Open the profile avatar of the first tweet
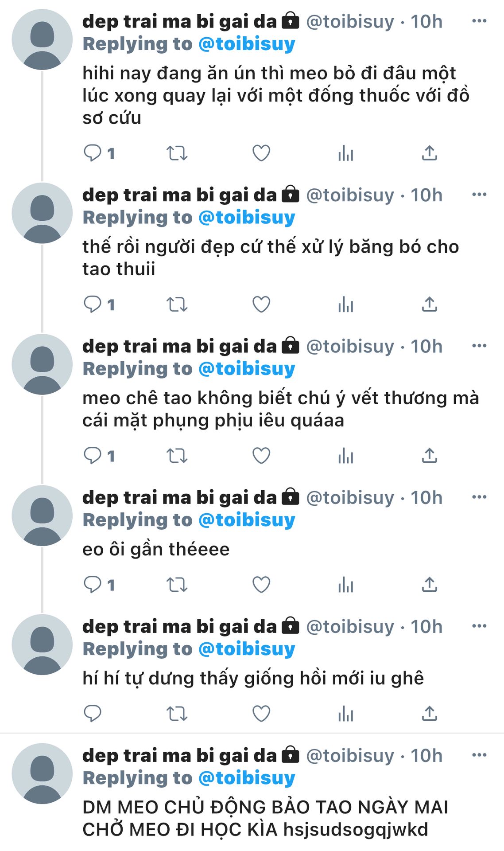Viewport: 504px width, 851px height. [42, 39]
